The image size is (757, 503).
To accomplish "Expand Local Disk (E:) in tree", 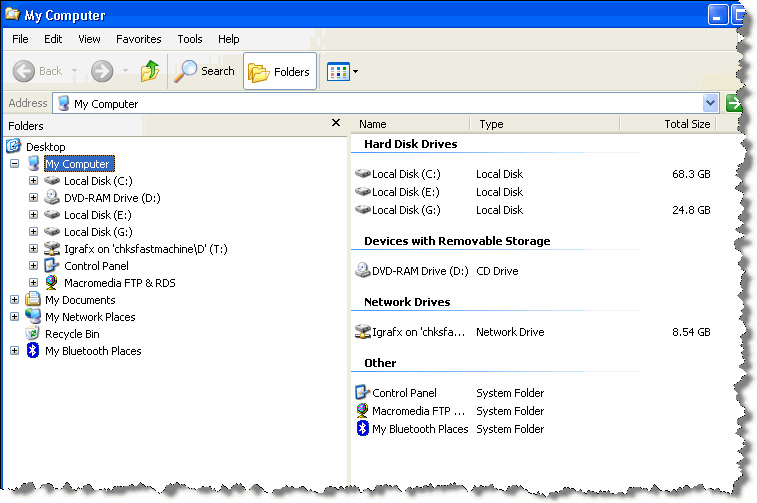I will coord(33,214).
